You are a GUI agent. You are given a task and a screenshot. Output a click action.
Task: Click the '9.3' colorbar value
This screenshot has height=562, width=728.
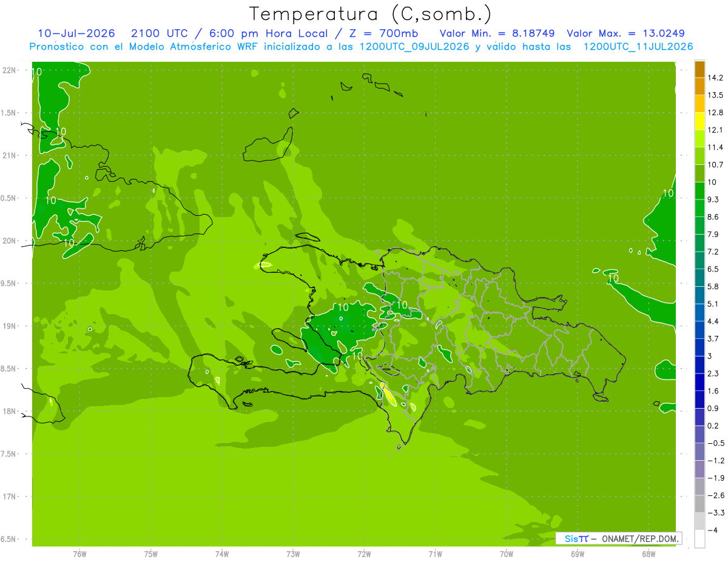(713, 199)
